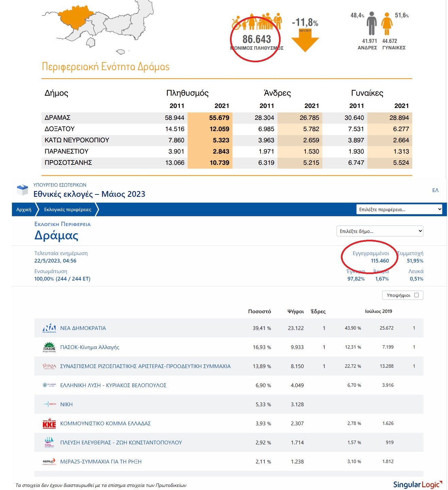Click the ΓΥΝΑΙΚΕΣ count 44.672
This screenshot has width=448, height=490.
point(390,41)
